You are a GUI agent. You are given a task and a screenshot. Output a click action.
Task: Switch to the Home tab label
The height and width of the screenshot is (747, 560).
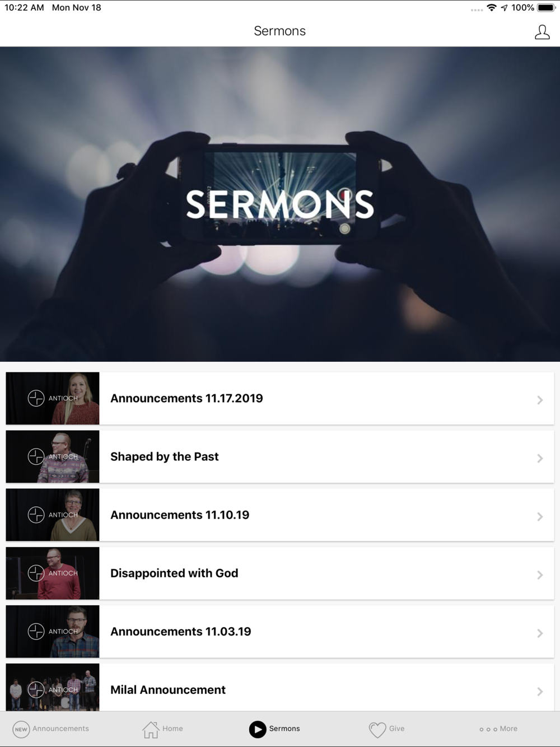172,729
